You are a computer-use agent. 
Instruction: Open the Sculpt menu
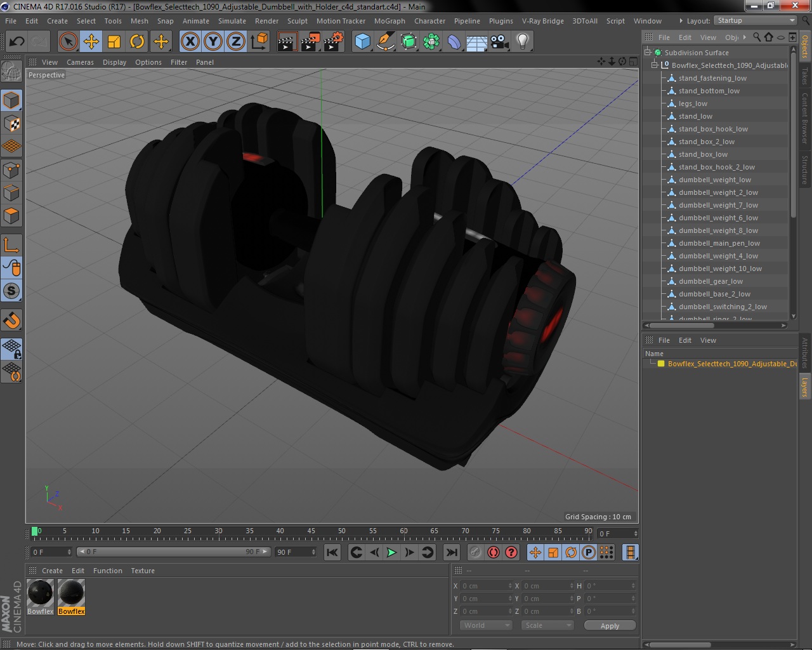click(x=297, y=21)
